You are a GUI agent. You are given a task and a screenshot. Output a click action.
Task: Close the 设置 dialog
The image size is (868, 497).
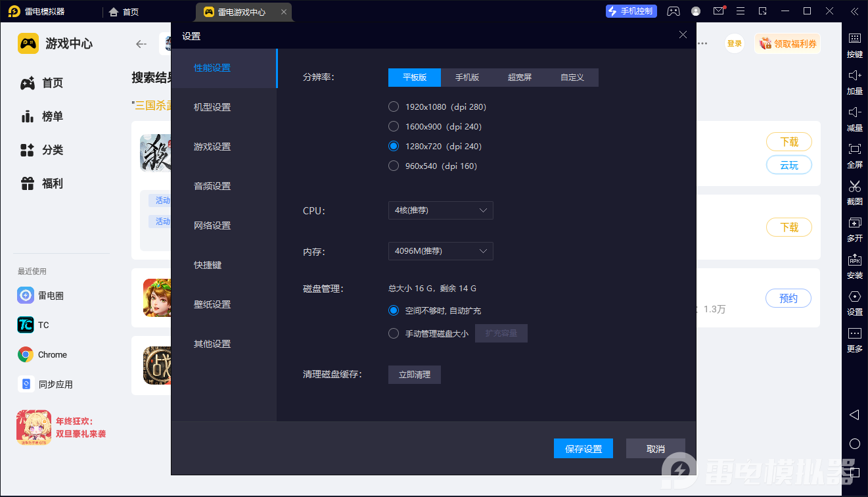point(683,35)
